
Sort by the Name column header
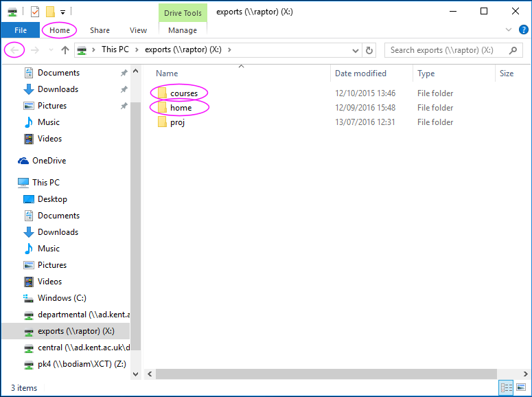coord(167,73)
